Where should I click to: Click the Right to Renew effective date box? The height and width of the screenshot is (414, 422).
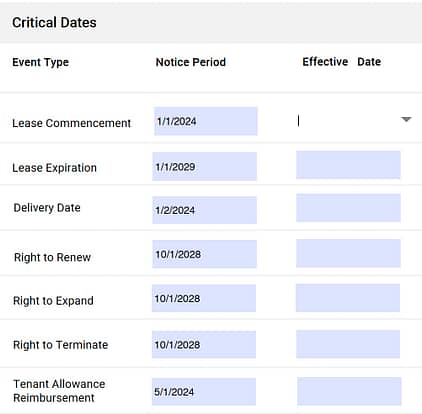point(348,253)
